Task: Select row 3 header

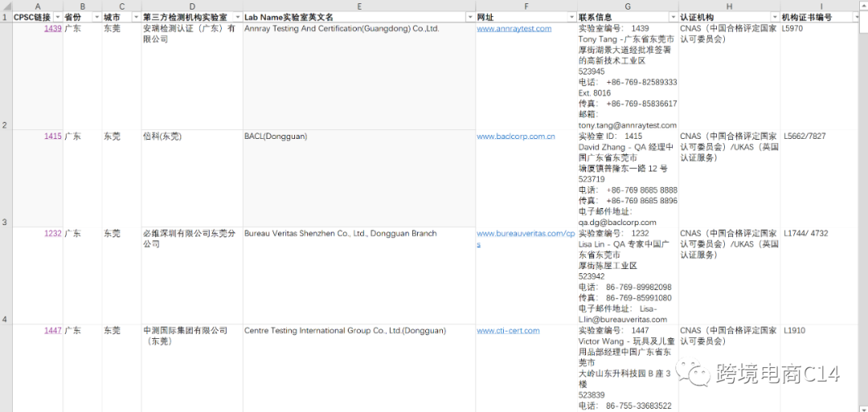Action: coord(5,222)
